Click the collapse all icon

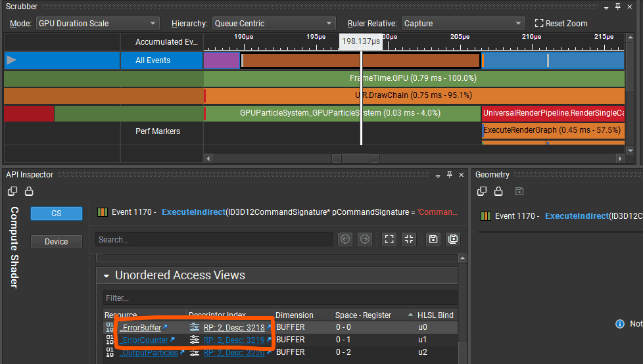pos(409,239)
